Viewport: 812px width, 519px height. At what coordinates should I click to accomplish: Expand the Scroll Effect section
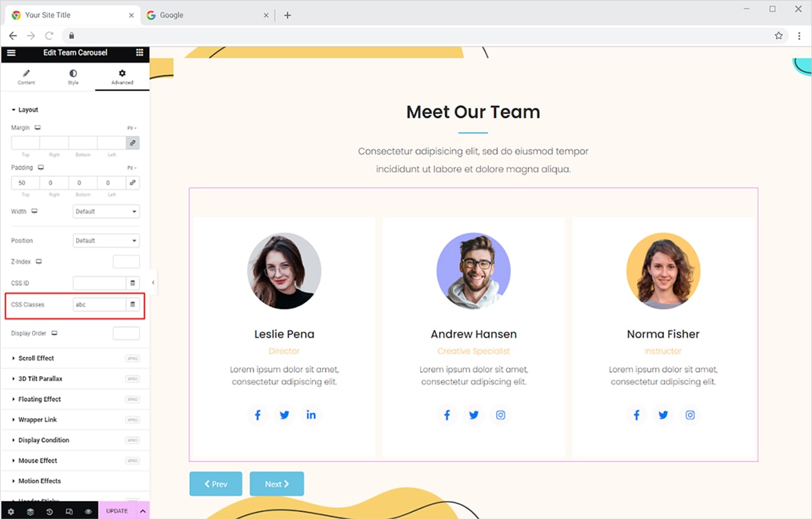tap(36, 358)
